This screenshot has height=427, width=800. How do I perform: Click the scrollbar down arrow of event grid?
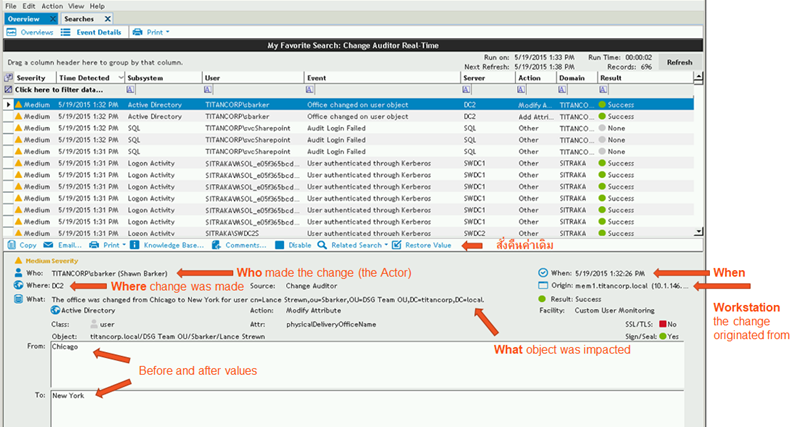(698, 232)
